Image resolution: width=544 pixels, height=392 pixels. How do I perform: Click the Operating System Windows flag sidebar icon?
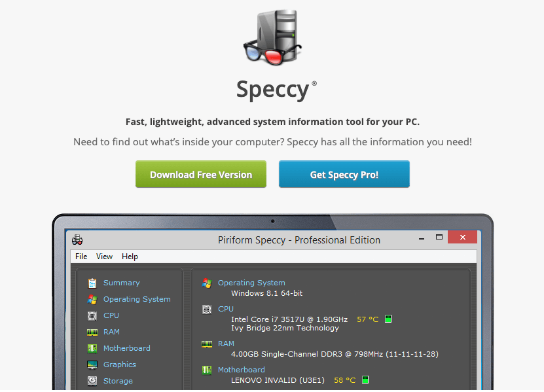click(x=92, y=299)
